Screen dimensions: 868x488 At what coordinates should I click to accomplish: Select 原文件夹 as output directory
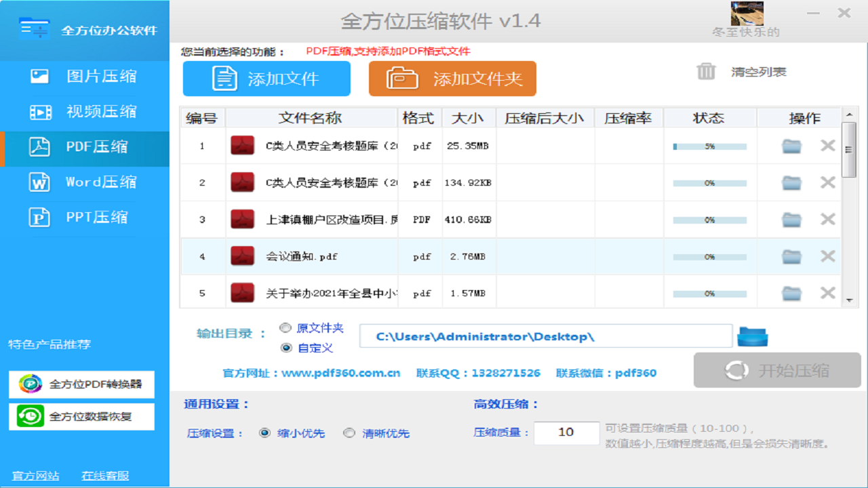point(285,327)
